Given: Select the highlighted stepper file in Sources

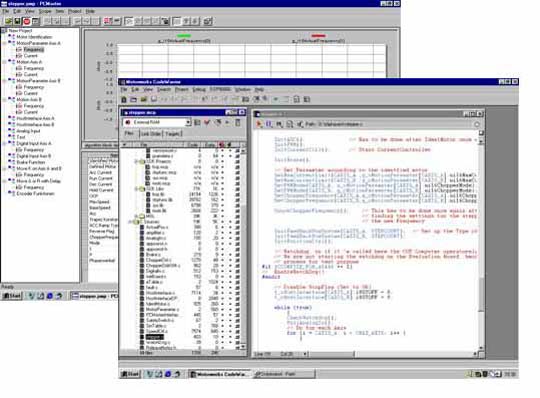Looking at the screenshot, I should pos(154,337).
